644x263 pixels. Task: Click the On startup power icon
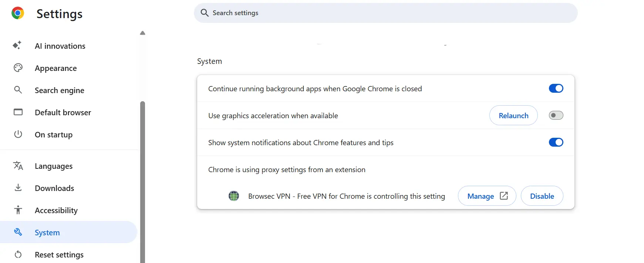click(17, 134)
